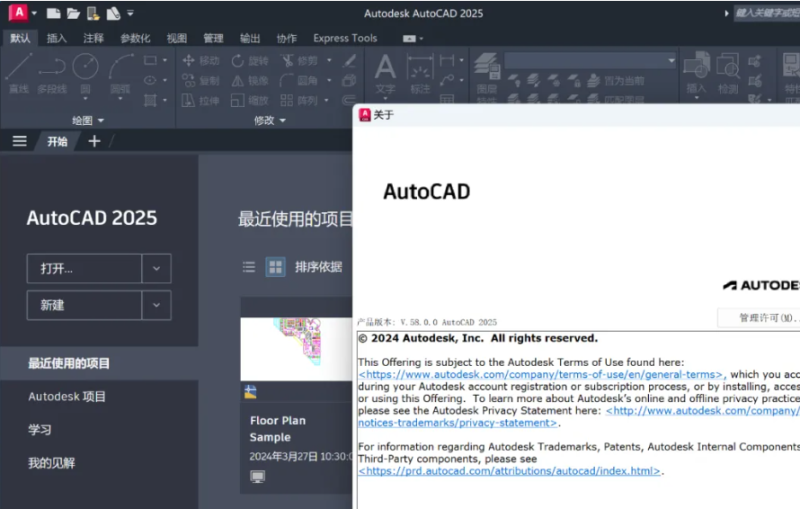
Task: Select the Rectangle draw tool
Action: 150,60
